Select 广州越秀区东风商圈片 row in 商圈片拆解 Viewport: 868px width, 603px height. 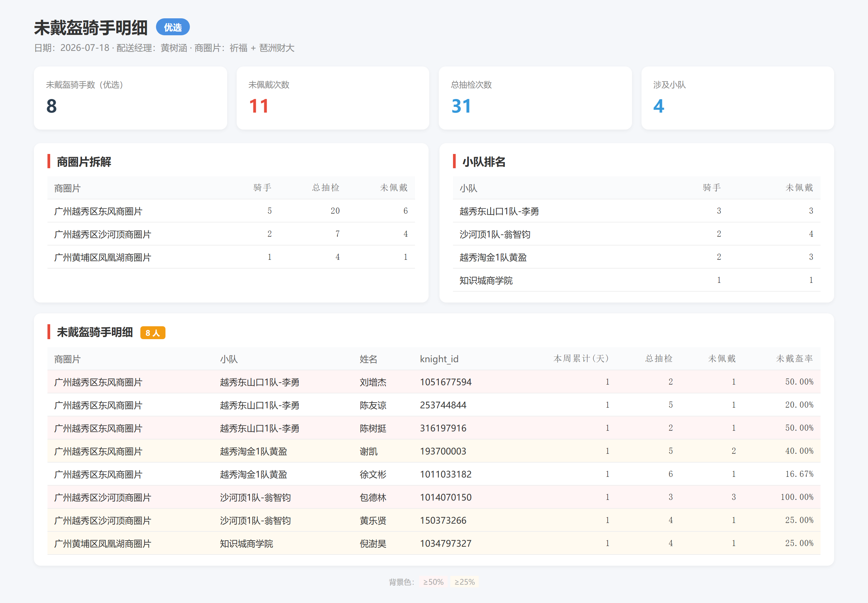tap(231, 211)
